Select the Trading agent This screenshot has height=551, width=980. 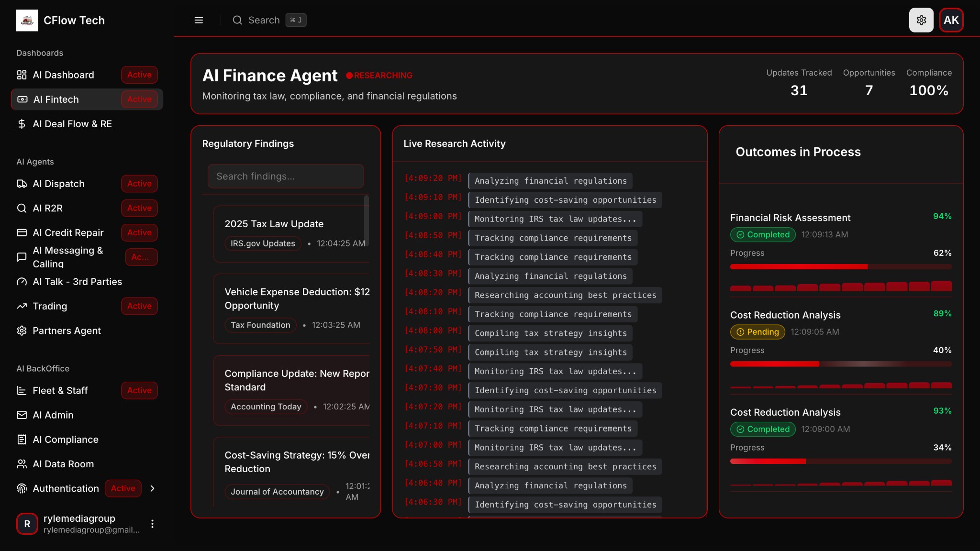tap(50, 306)
